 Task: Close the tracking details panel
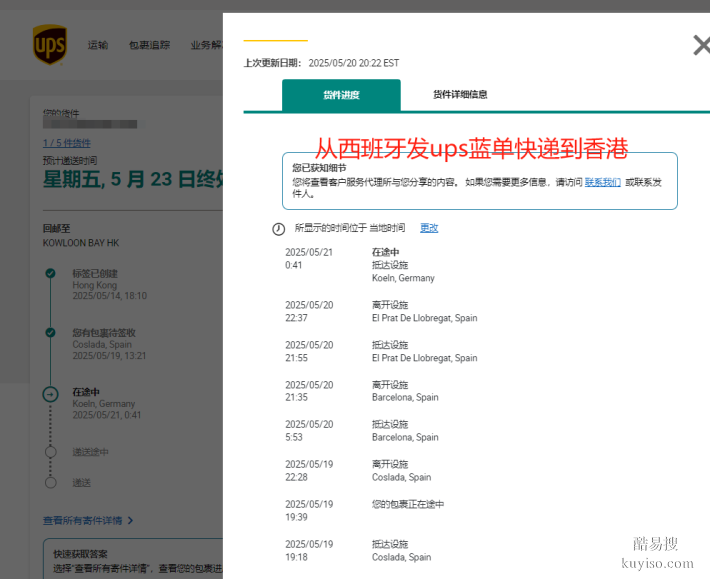702,45
